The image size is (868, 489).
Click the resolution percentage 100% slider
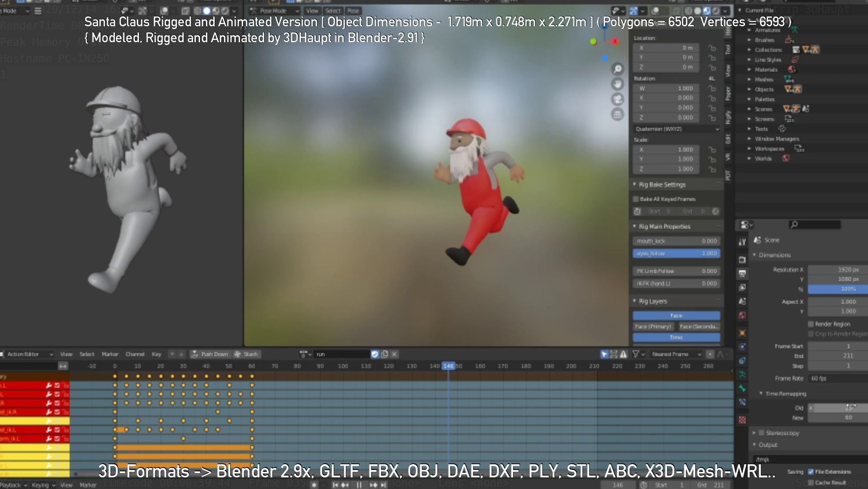(x=838, y=289)
